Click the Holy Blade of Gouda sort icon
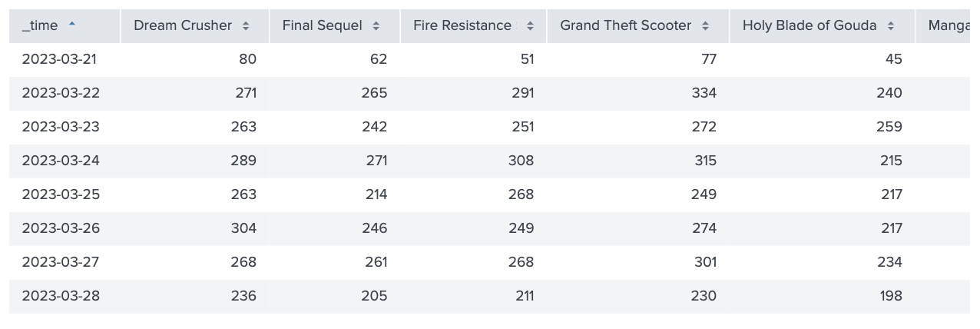Image resolution: width=980 pixels, height=329 pixels. (891, 26)
